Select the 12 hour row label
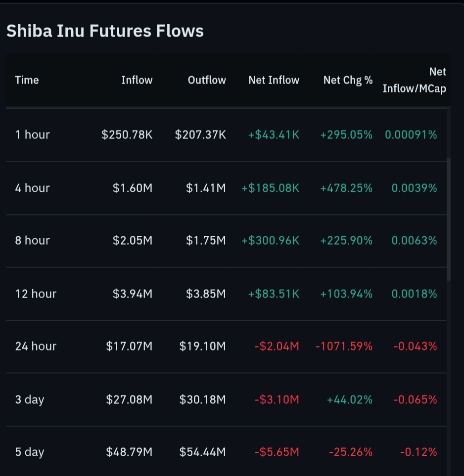 (x=36, y=294)
